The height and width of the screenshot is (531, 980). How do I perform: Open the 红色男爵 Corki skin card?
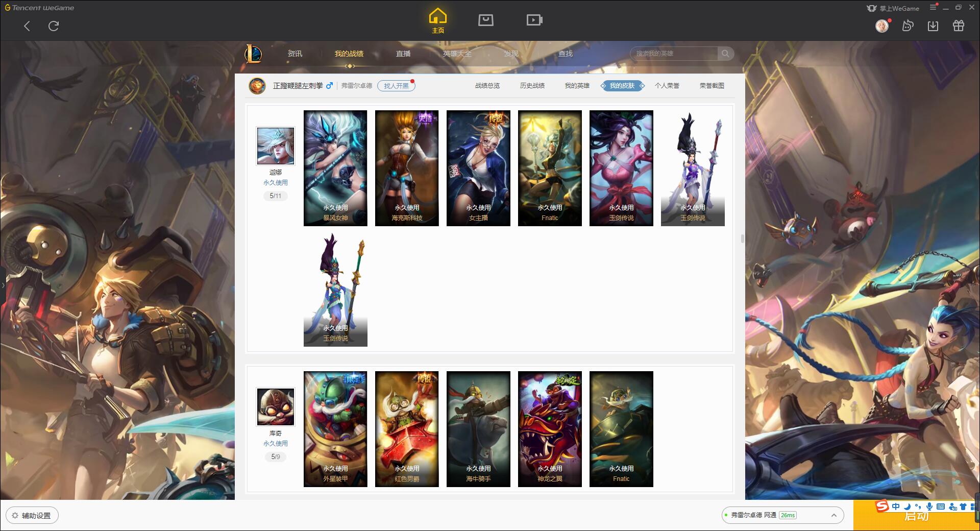coord(407,429)
